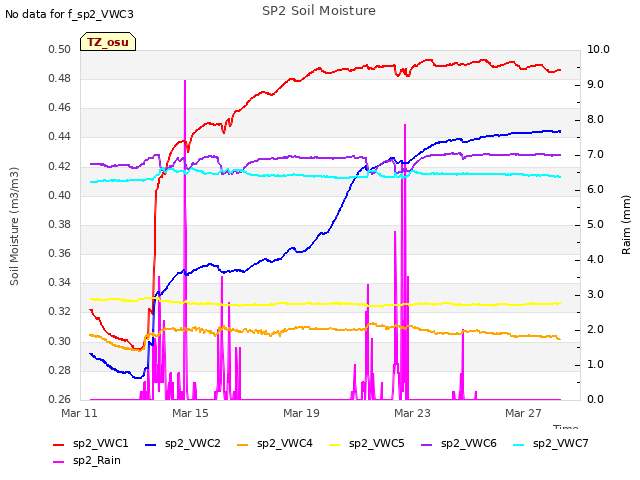The image size is (640, 480).
Task: Click the Soil Moisture (m3/m3) axis label
Action: pos(14,226)
